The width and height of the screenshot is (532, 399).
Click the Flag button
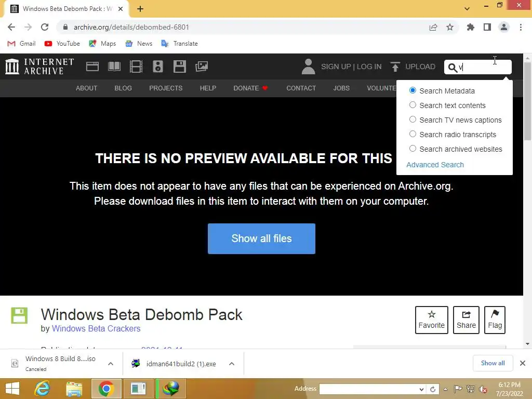(x=495, y=320)
